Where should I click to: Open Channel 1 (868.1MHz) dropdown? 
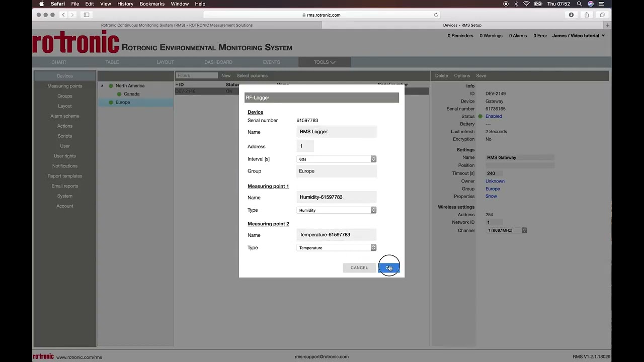[x=507, y=230]
